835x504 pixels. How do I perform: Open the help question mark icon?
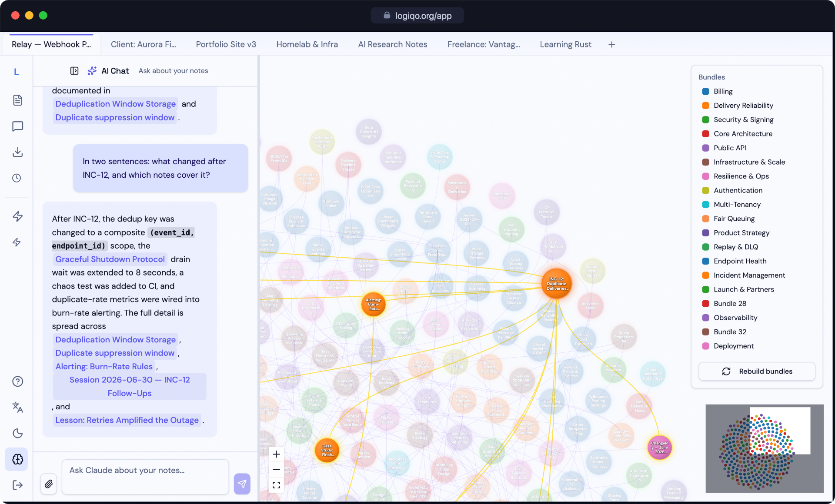pos(17,381)
